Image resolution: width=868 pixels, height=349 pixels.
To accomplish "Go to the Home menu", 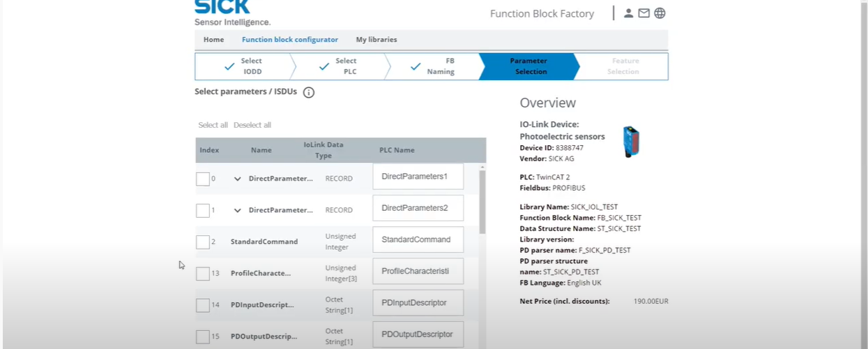I will click(x=213, y=40).
